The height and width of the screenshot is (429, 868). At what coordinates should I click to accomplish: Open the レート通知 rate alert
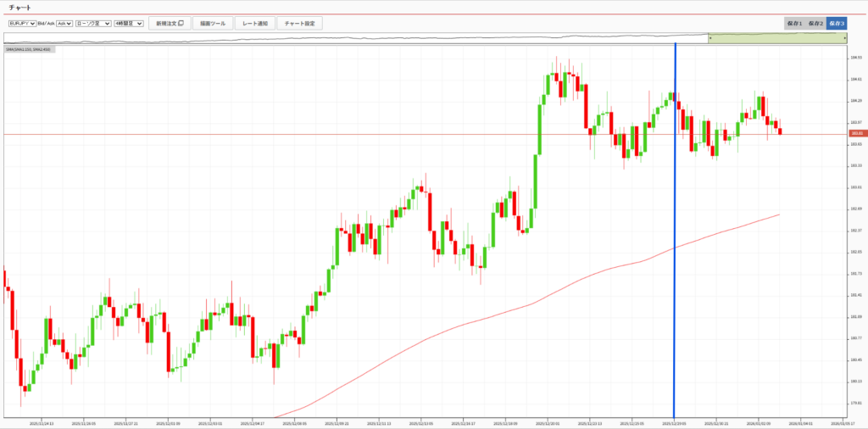click(x=254, y=24)
